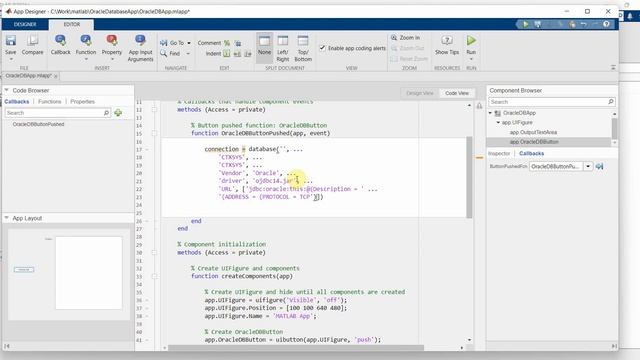This screenshot has height=360, width=640.
Task: Select OracleDBButtonPushed callback in Code Browser
Action: 38,124
